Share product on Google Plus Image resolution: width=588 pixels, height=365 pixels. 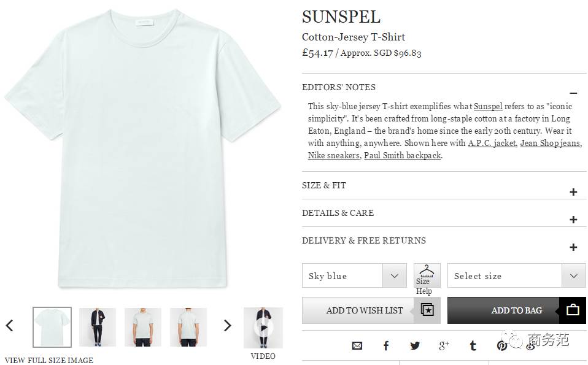[x=444, y=346]
